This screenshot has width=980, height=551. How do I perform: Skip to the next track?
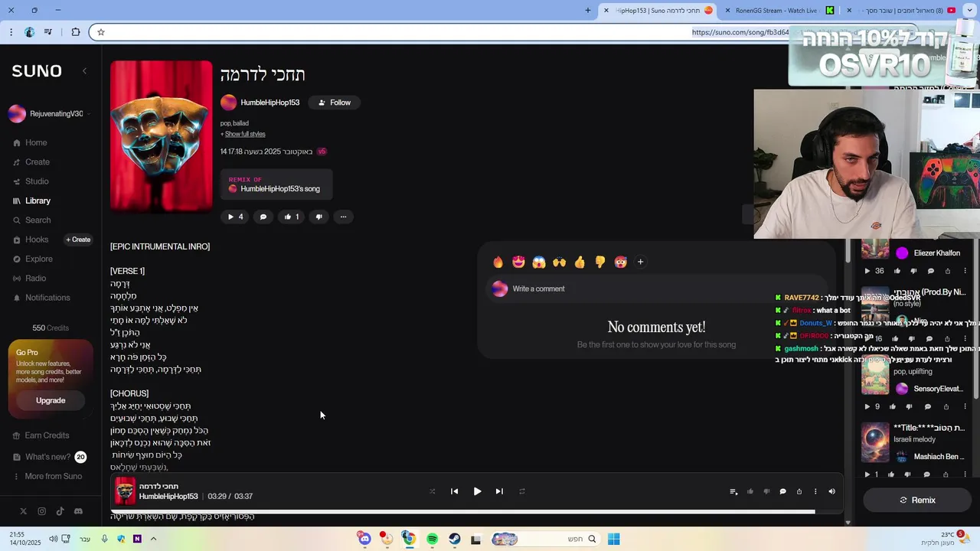coord(499,491)
